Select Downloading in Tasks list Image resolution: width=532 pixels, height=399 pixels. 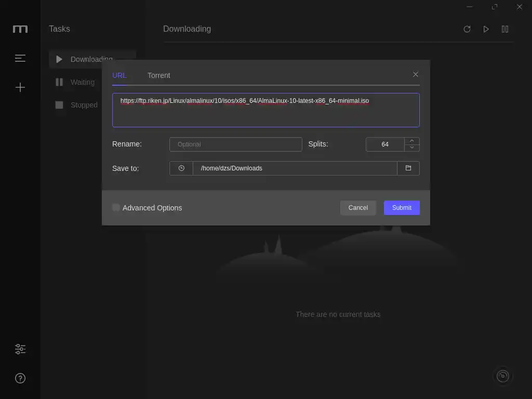[92, 59]
